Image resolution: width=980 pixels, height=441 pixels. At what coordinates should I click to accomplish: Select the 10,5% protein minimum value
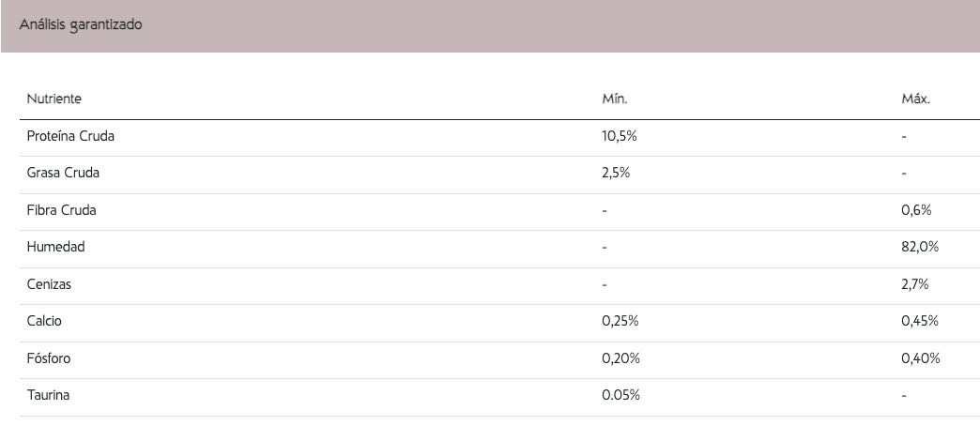(620, 135)
